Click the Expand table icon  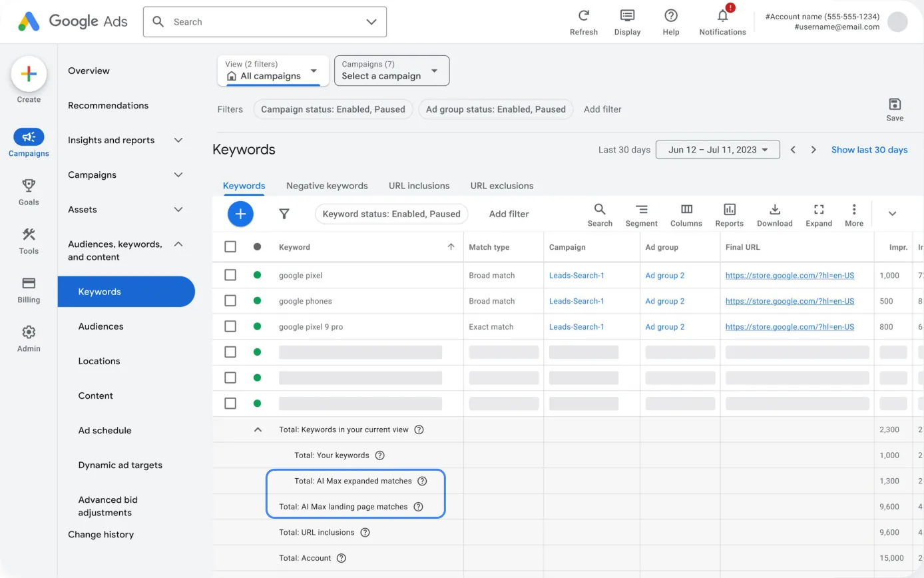click(x=819, y=209)
